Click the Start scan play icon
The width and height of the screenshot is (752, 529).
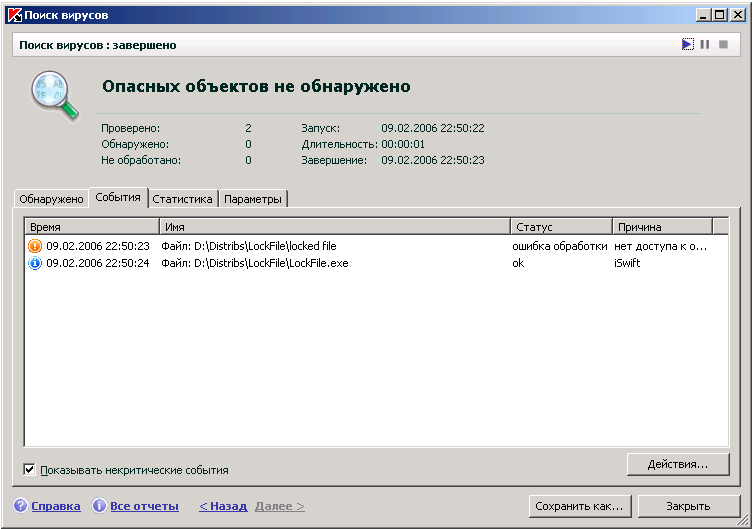pyautogui.click(x=687, y=45)
